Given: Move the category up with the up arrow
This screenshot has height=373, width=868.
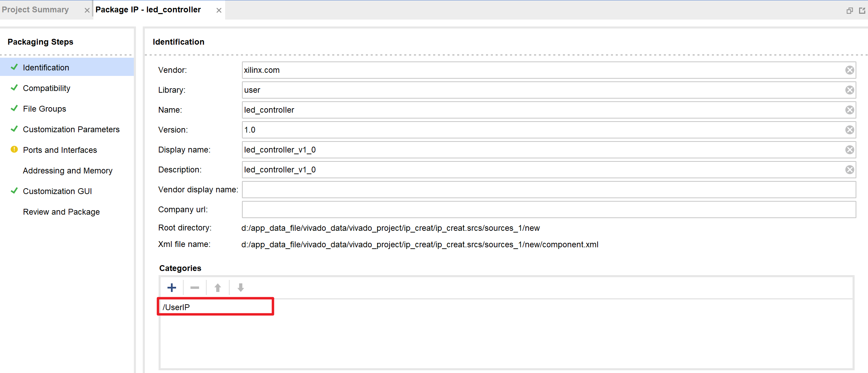Looking at the screenshot, I should tap(218, 287).
